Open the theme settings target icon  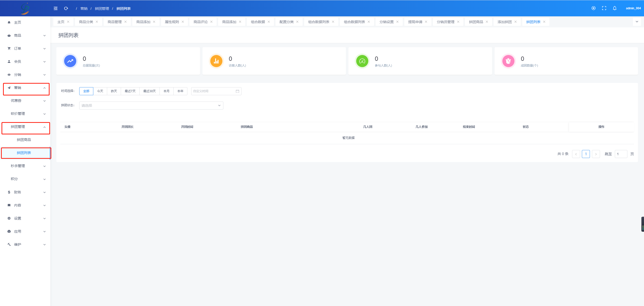point(593,8)
